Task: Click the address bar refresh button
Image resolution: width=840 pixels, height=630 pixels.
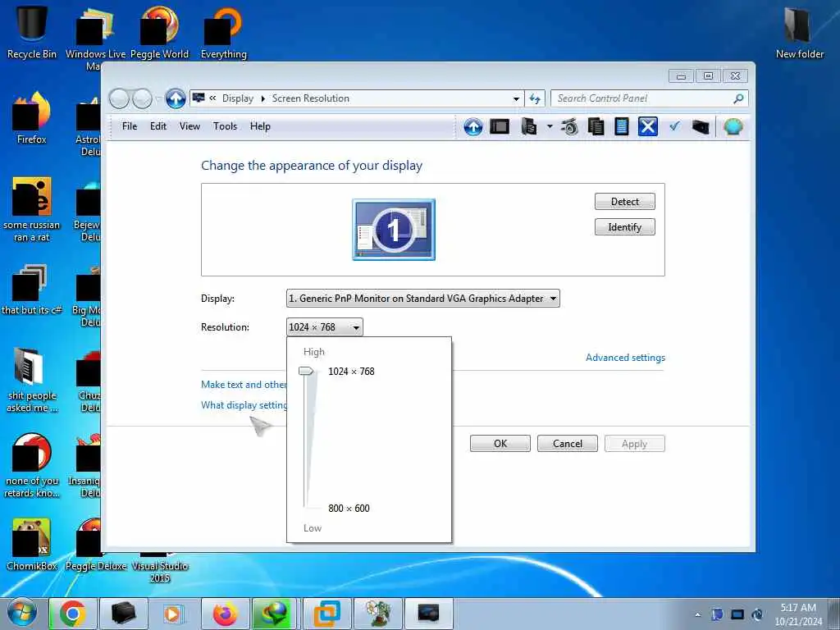Action: pos(535,98)
